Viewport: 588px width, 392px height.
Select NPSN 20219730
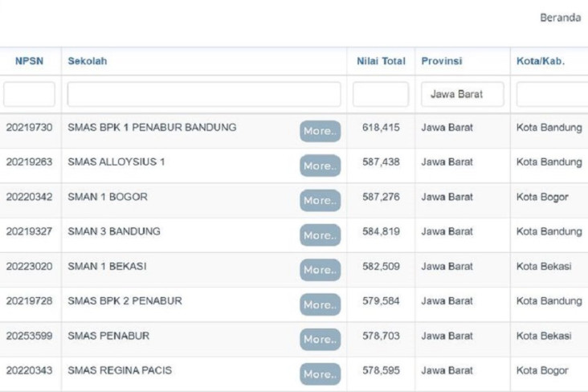coord(29,128)
